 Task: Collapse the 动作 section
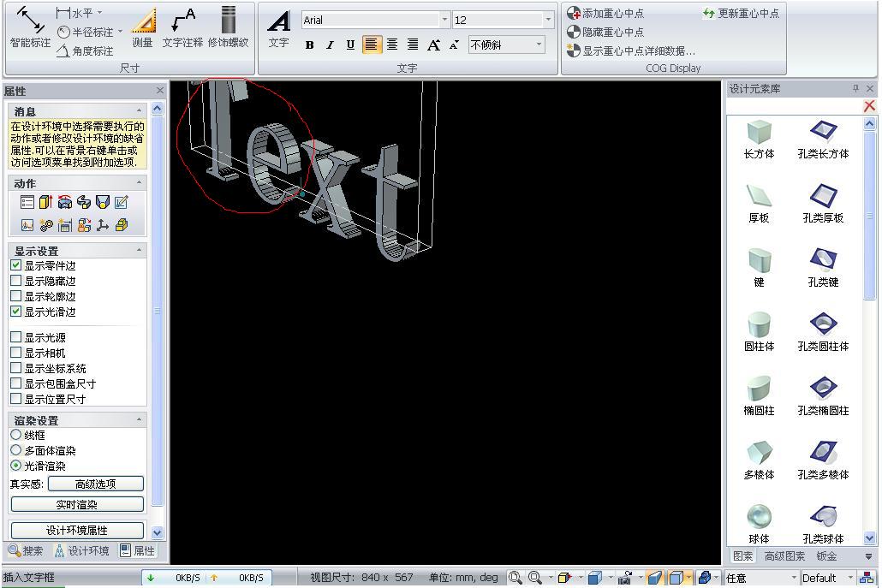[139, 182]
